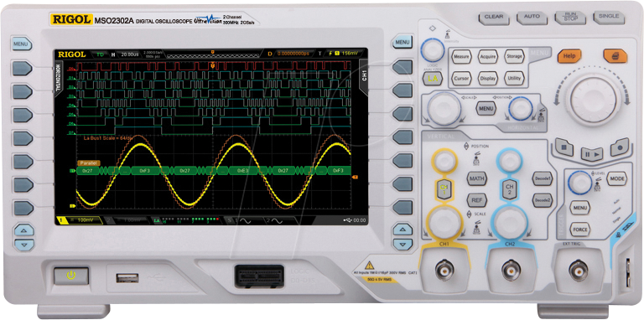Click the CH2 vertical scale knob

509,223
